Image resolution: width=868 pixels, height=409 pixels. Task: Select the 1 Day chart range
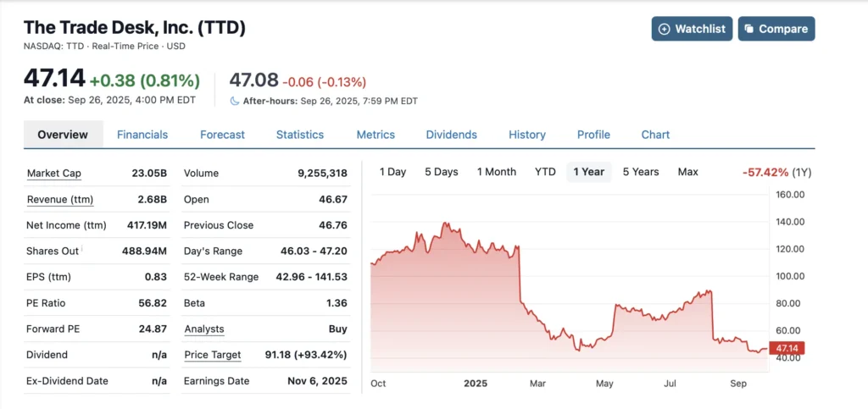click(392, 172)
